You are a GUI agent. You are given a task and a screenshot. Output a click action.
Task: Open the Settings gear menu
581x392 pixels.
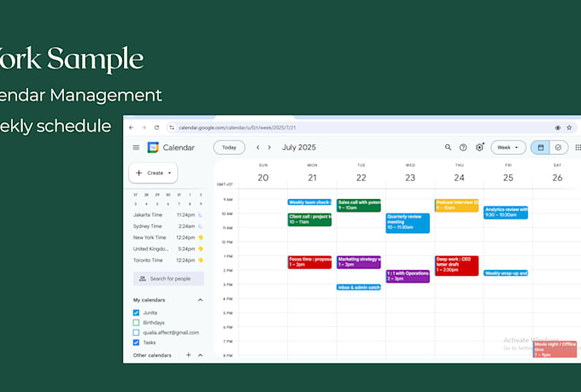479,147
